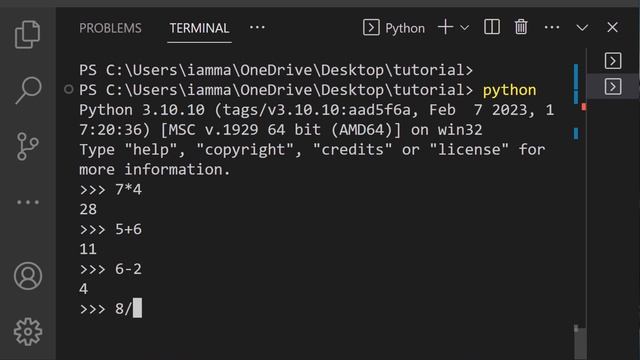The height and width of the screenshot is (360, 640).
Task: Open the Explorer view in activity bar
Action: (27, 35)
